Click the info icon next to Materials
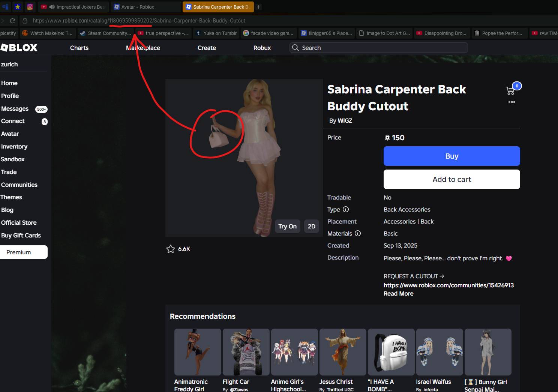 [358, 233]
